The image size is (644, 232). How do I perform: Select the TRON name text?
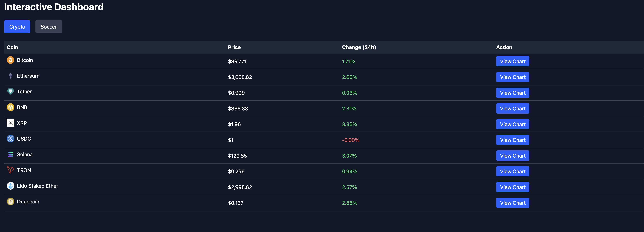click(24, 171)
